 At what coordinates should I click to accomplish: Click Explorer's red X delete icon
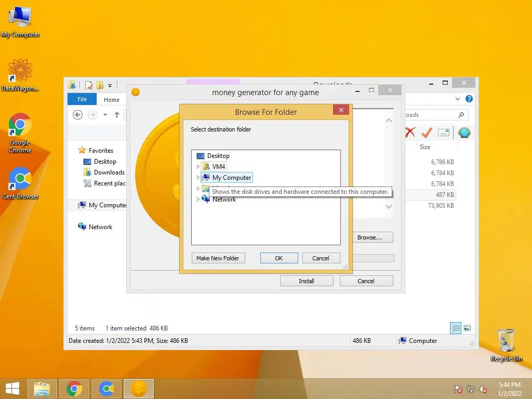click(410, 132)
